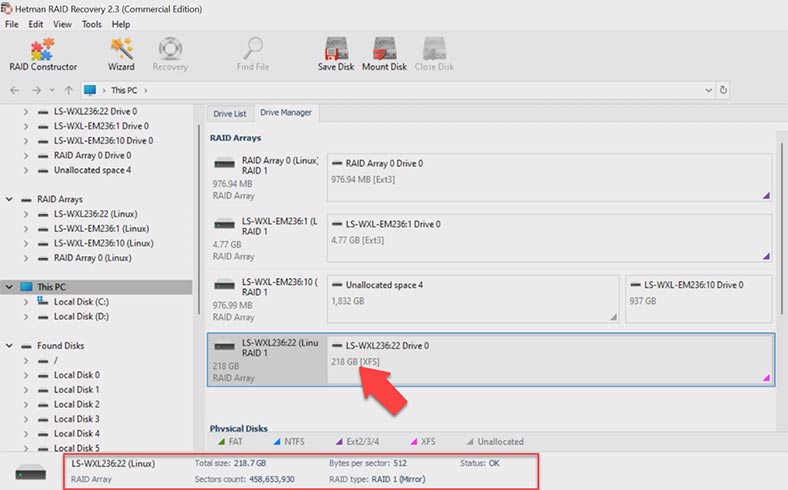Click the Mount Disk icon

pyautogui.click(x=384, y=54)
